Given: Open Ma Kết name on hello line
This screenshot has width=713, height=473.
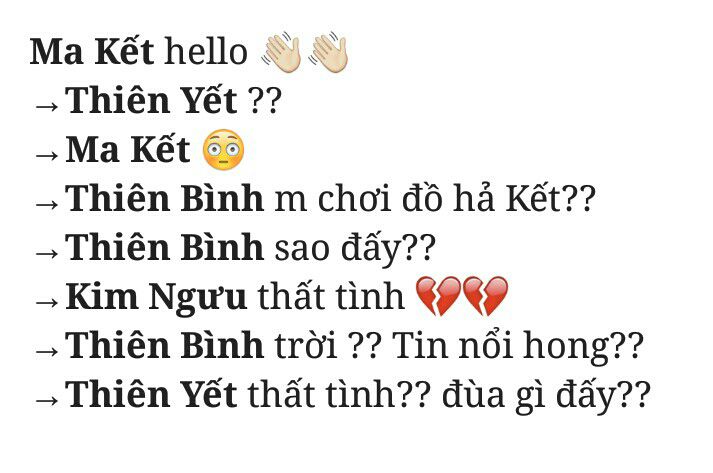Looking at the screenshot, I should coord(92,51).
